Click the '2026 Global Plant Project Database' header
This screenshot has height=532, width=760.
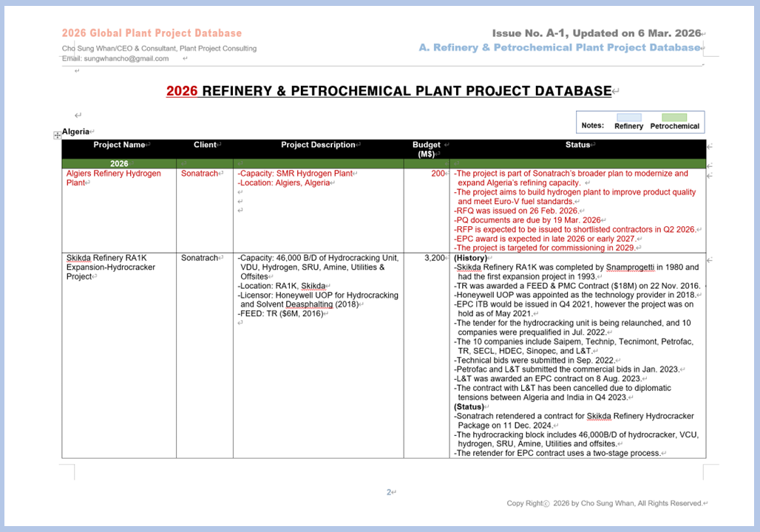tap(152, 33)
